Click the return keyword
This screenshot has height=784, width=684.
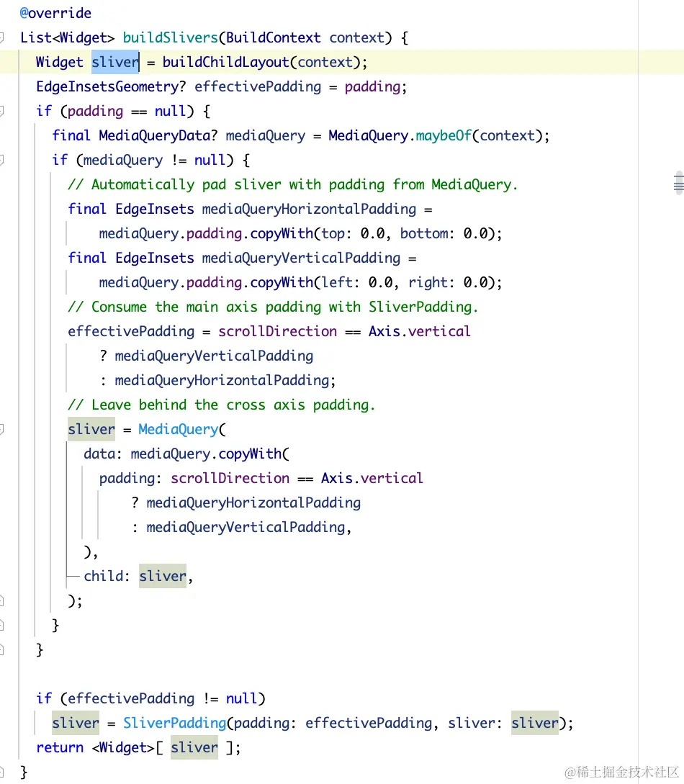tap(60, 747)
